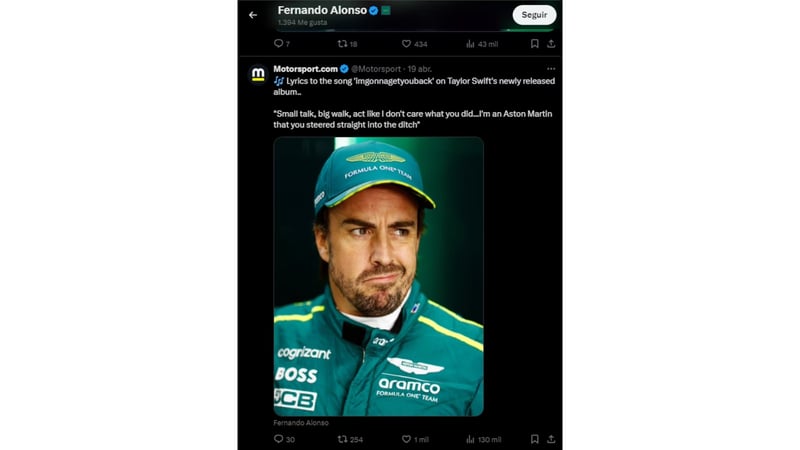Reply to the upper post with 7 replies

pyautogui.click(x=279, y=44)
